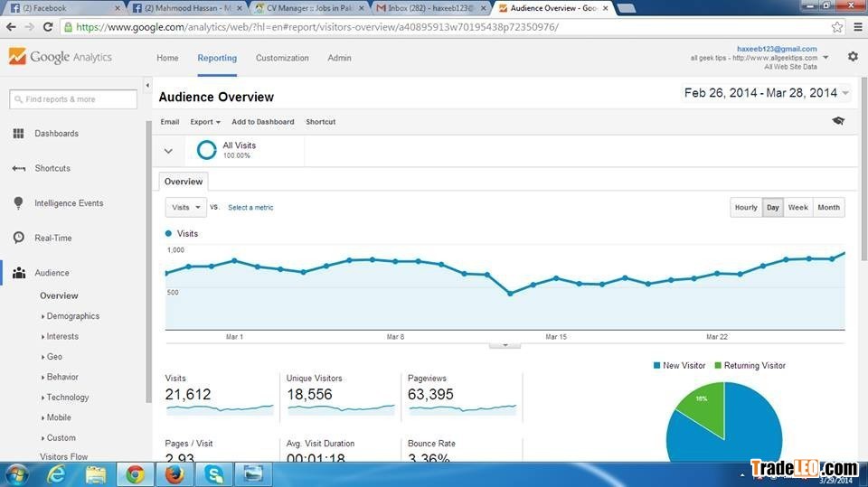Open File Explorer from taskbar
The width and height of the screenshot is (868, 487).
pos(95,475)
